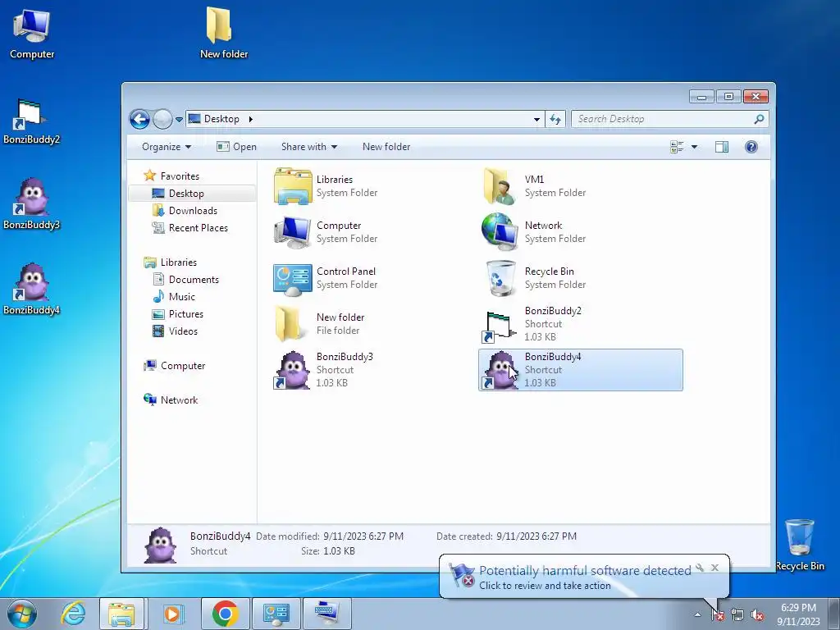840x630 pixels.
Task: Click the Show desktop strip
Action: point(834,614)
